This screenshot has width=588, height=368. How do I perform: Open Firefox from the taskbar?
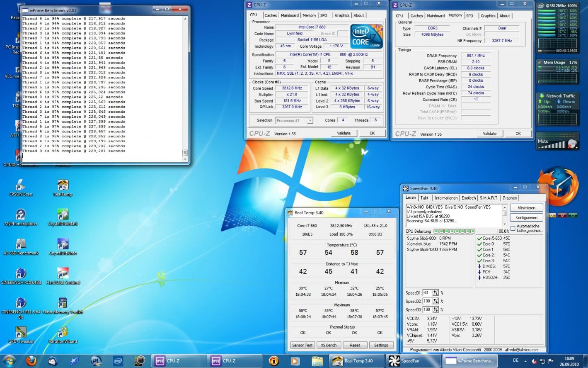31,361
